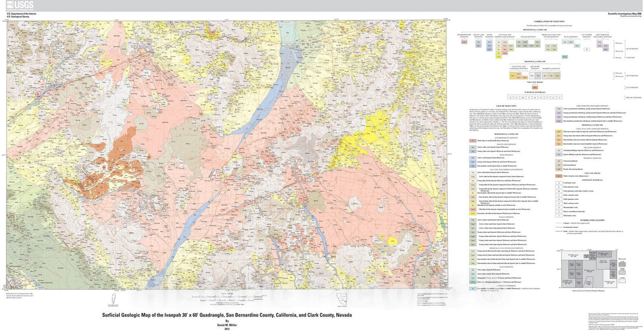Click the orange Volcanic Rocks box in correlation chart
Viewport: 644px width, 331px height.
pos(535,87)
